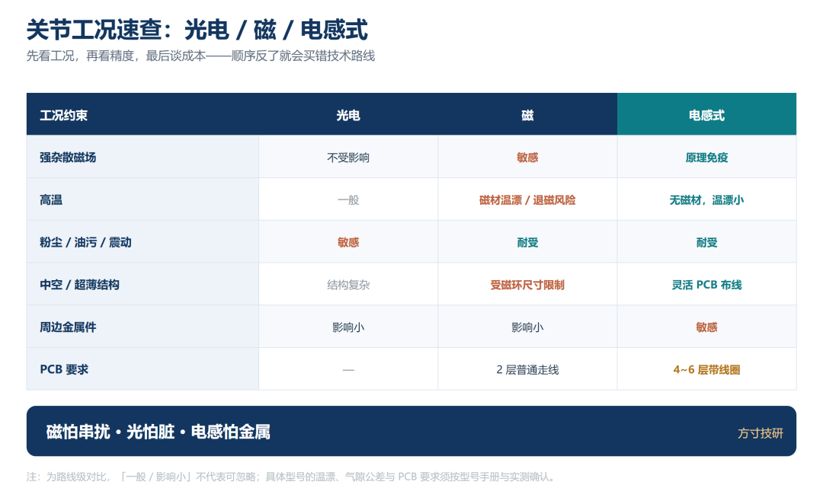Click the banner text "磁怕串扰 · 光怕脏 · 电感怕金属"
Screen dimensions: 823x504
point(158,432)
